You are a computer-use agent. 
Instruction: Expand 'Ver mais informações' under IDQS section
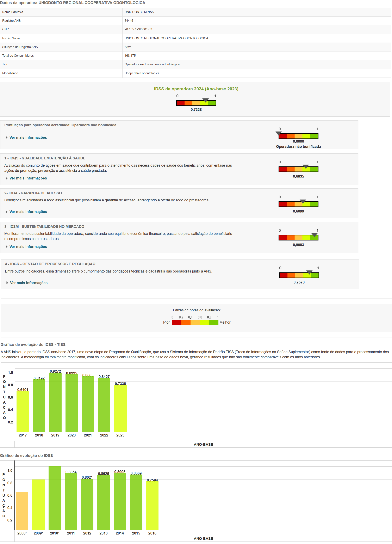tap(28, 178)
